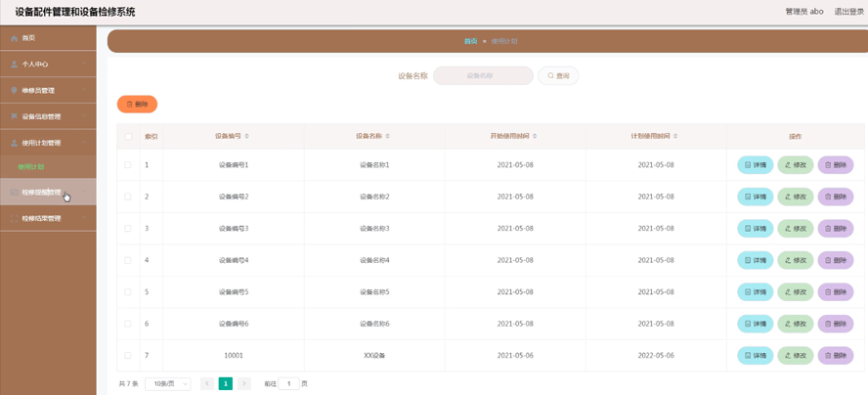Tick the checkbox for row 设备编号1
The image size is (868, 395).
[128, 165]
